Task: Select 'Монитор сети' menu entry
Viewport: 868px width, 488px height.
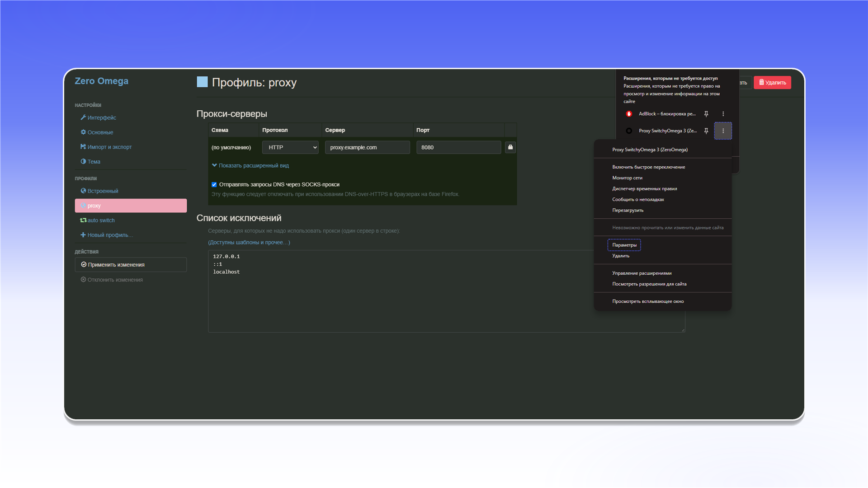Action: (x=627, y=178)
